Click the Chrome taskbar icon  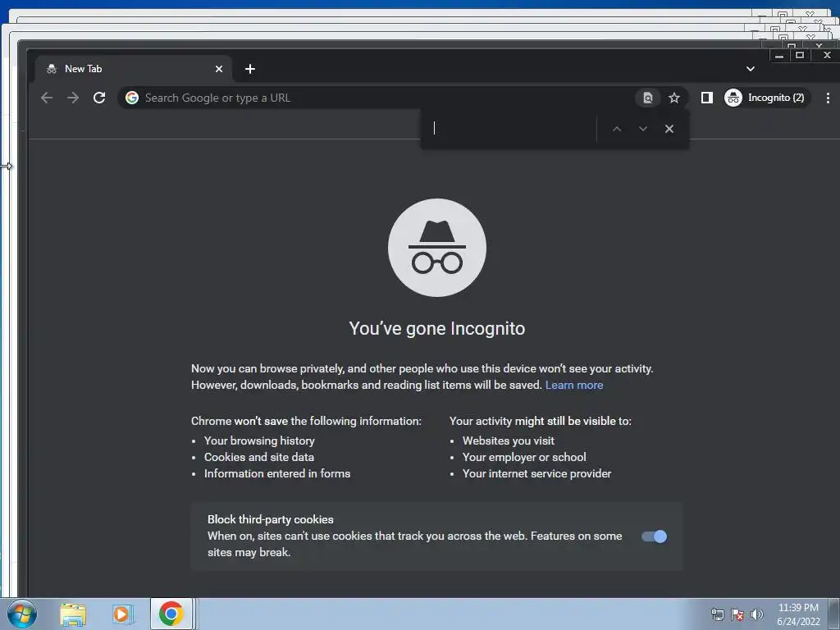click(171, 614)
